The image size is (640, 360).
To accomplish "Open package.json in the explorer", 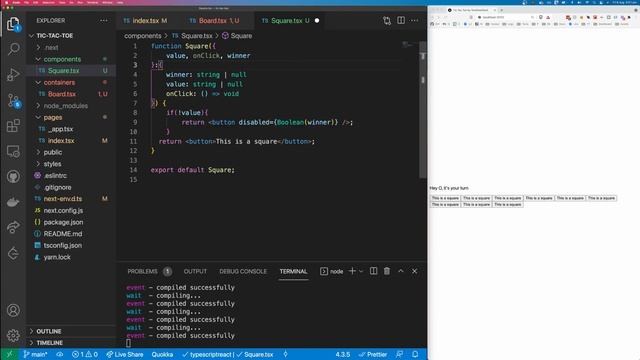I will (x=63, y=222).
